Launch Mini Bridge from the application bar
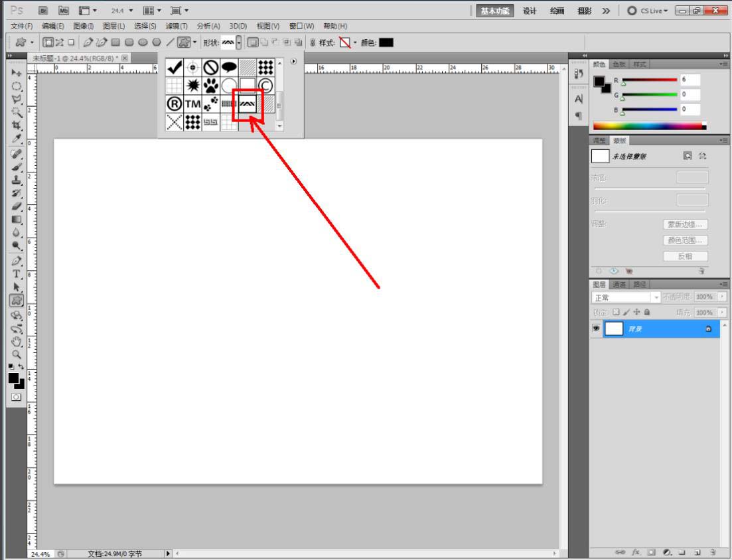732x560 pixels. (64, 10)
